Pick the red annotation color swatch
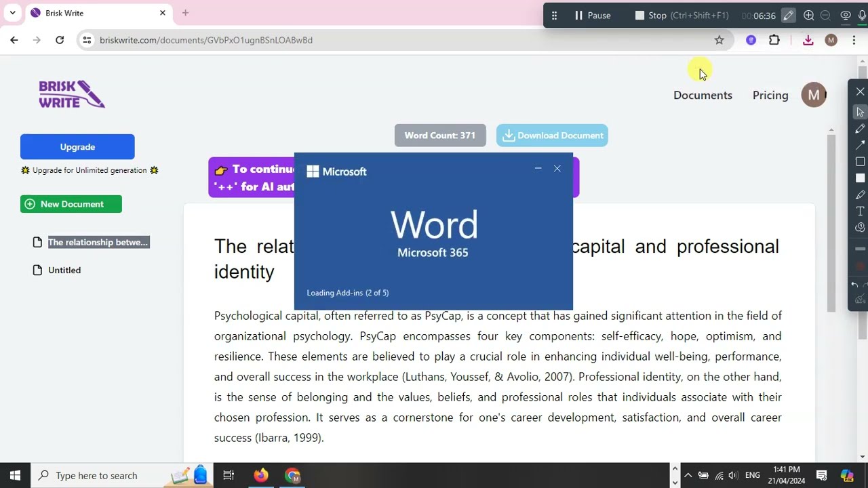Image resolution: width=868 pixels, height=488 pixels. [x=860, y=266]
